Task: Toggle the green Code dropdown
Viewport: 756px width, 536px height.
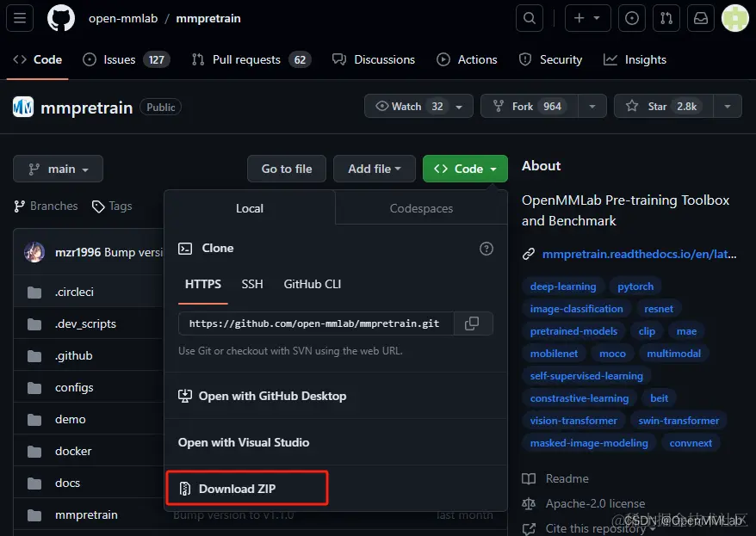Action: [465, 169]
